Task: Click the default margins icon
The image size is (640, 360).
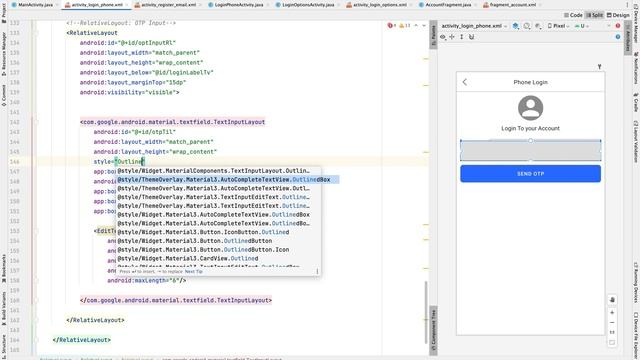Action: 452,37
